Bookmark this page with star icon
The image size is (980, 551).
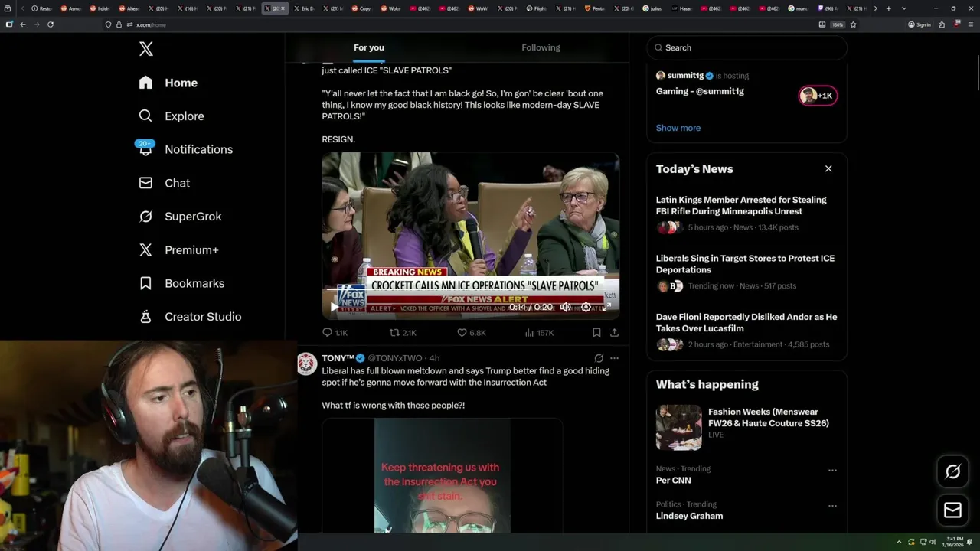[853, 24]
